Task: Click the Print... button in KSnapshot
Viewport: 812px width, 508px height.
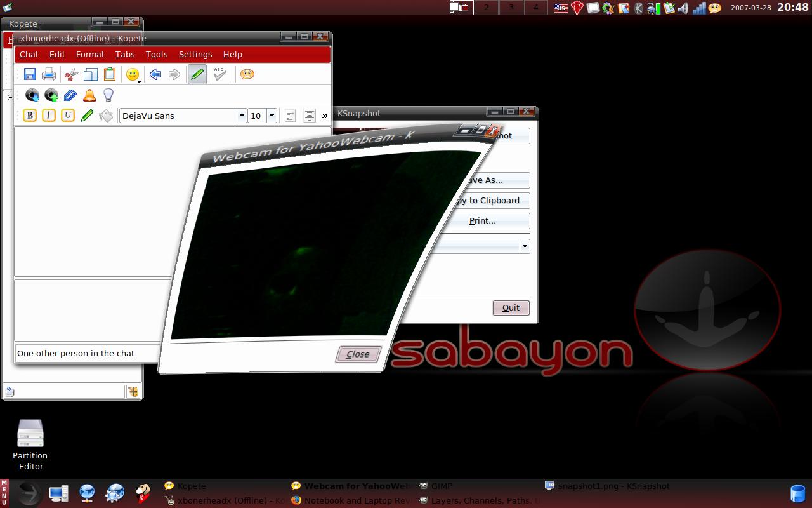Action: (483, 221)
